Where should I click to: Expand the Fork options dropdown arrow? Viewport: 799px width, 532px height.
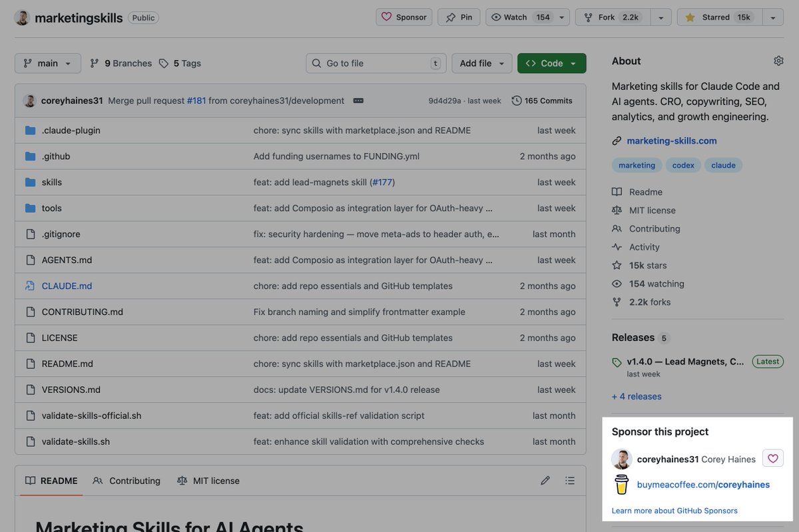[x=661, y=17]
